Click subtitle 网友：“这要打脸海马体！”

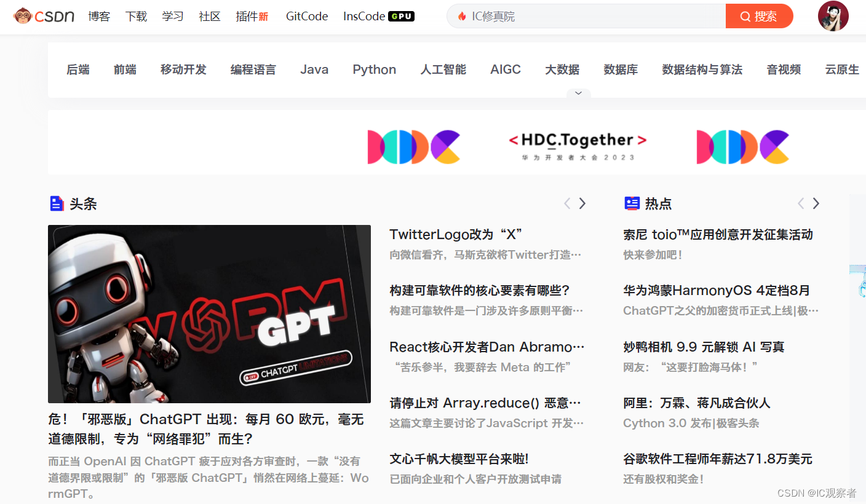(x=690, y=368)
